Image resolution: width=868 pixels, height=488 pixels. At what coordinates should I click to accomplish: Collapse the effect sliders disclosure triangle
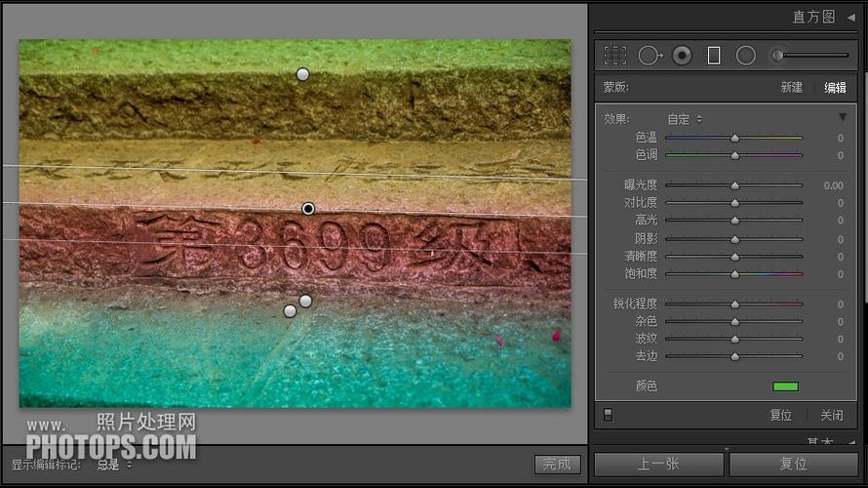843,117
